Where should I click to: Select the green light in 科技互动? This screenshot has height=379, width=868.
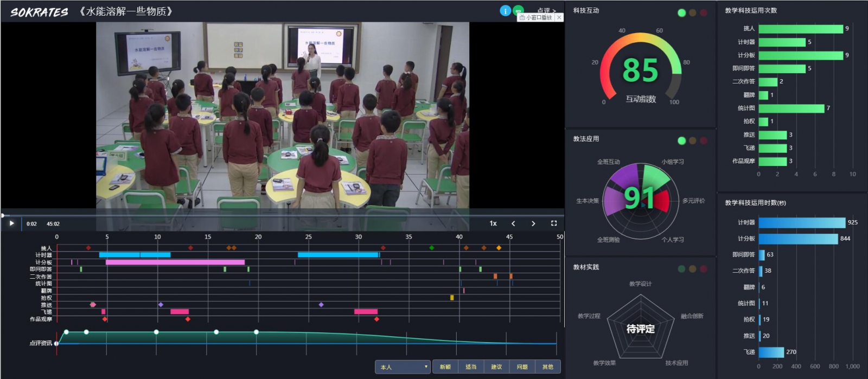click(x=682, y=12)
